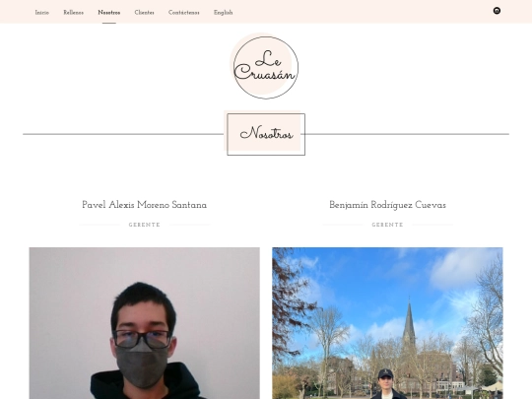532x399 pixels.
Task: Switch the site language to English
Action: click(224, 13)
